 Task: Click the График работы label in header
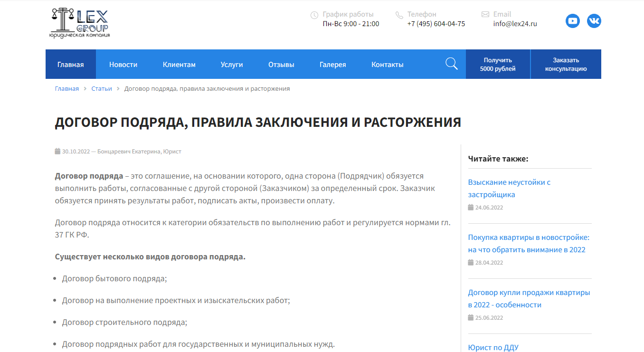point(348,14)
